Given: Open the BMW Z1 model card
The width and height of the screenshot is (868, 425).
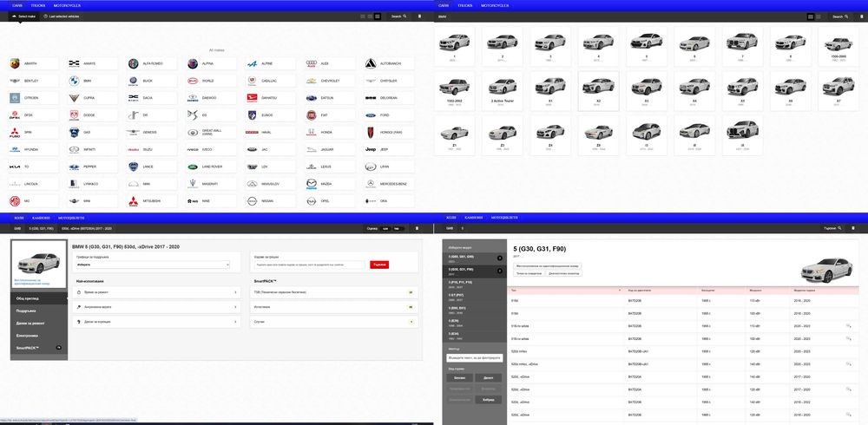Looking at the screenshot, I should point(454,135).
